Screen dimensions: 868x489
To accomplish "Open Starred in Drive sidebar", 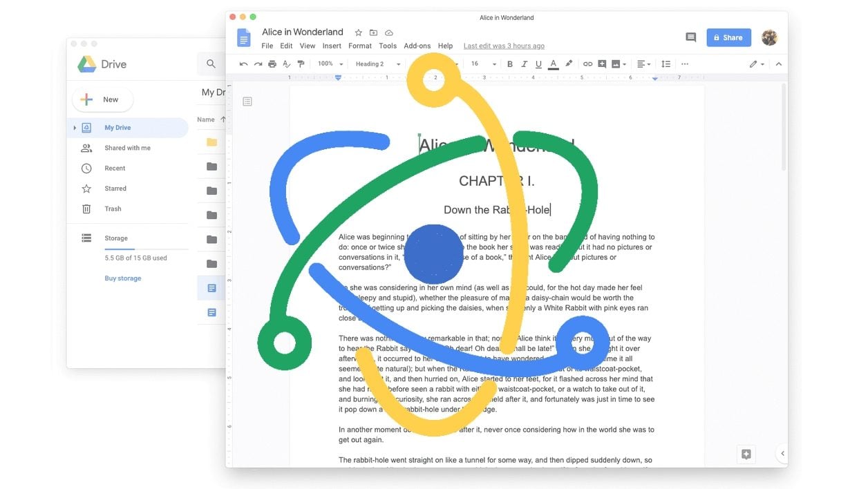I will (115, 189).
